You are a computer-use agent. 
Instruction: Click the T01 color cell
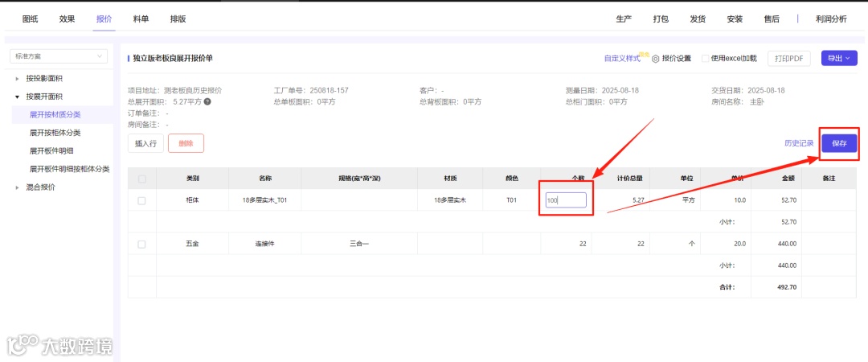[x=511, y=200]
